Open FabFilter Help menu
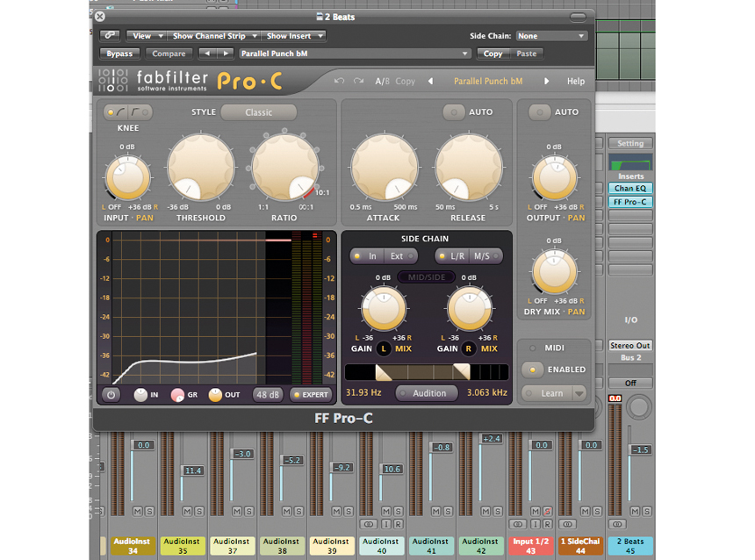 576,82
